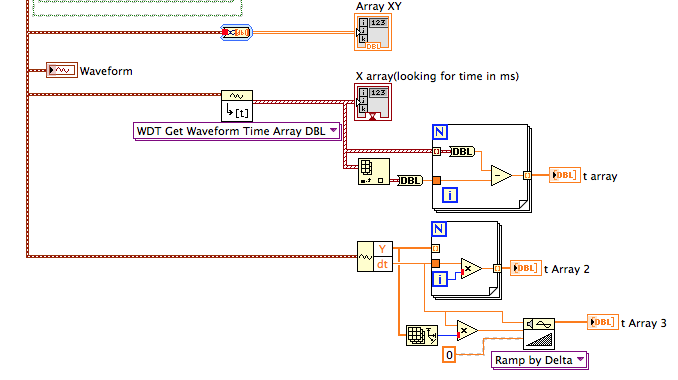
Task: Select the Multiply function in lower loop
Action: 471,268
